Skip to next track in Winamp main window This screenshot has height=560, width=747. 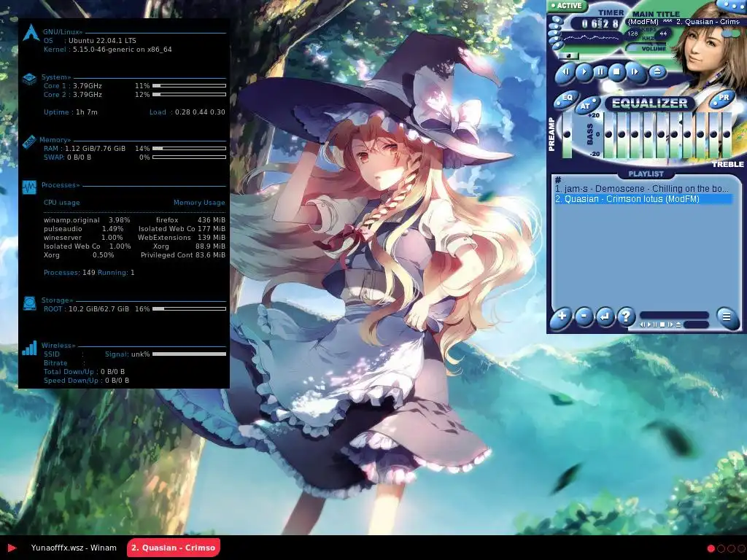[635, 72]
